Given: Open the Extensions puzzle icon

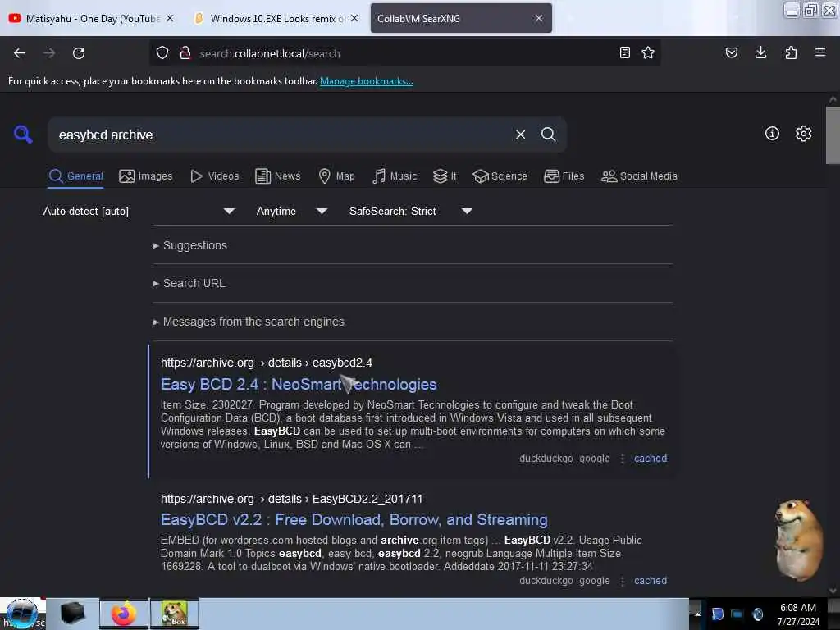Looking at the screenshot, I should click(791, 52).
